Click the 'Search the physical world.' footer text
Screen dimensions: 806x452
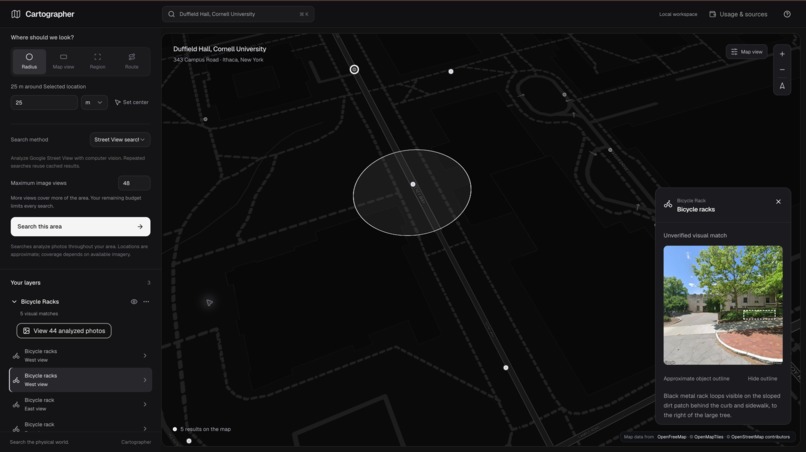pyautogui.click(x=39, y=442)
